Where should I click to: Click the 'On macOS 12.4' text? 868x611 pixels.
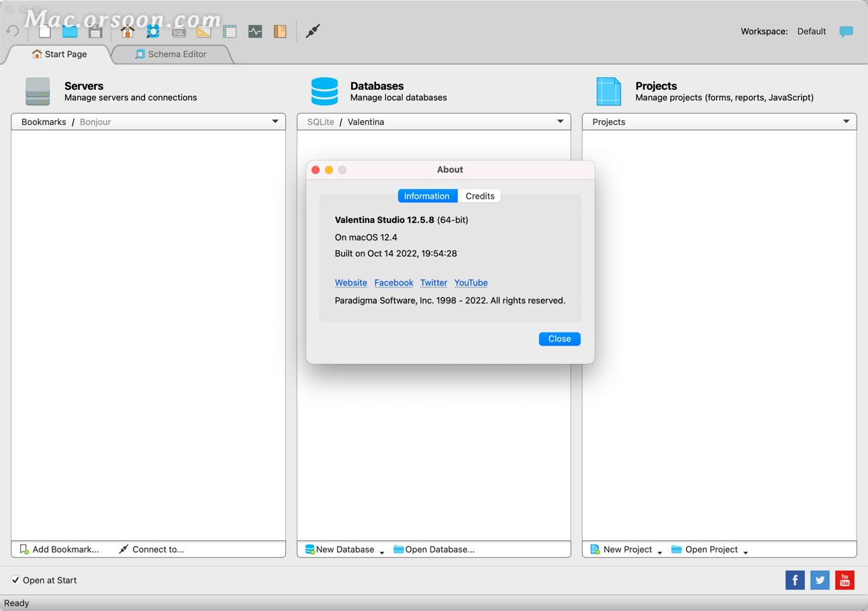366,237
